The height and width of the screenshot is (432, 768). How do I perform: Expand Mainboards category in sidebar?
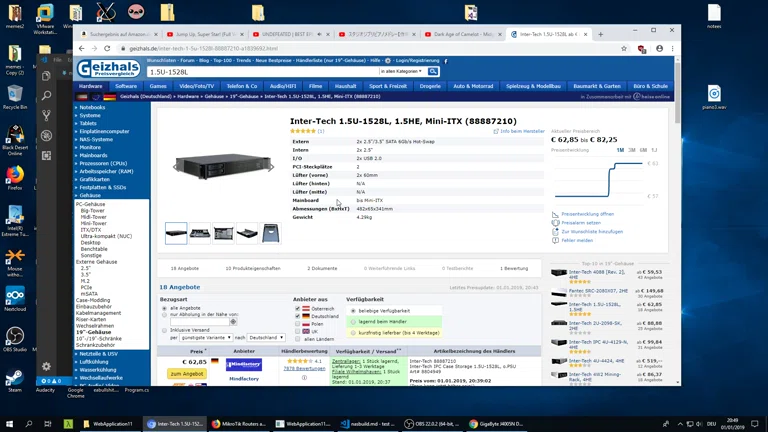point(93,155)
